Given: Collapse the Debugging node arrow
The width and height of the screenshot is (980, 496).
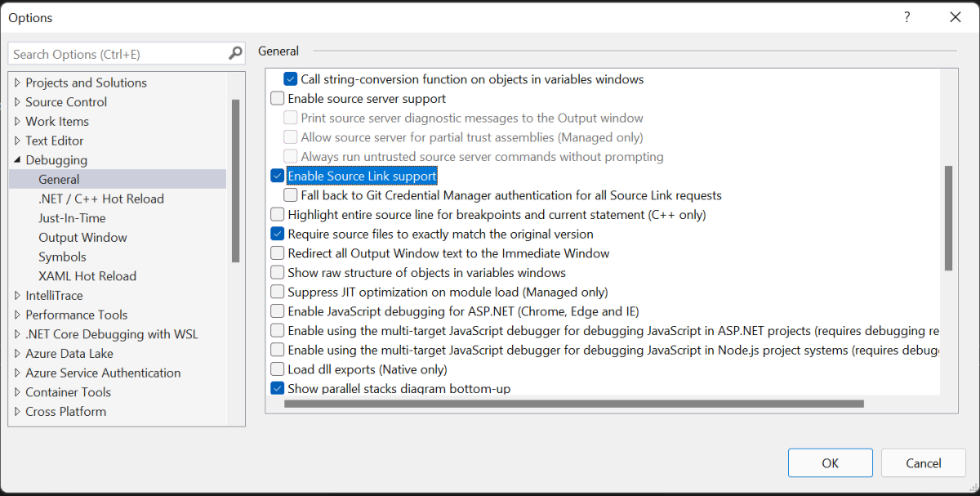Looking at the screenshot, I should pyautogui.click(x=18, y=160).
